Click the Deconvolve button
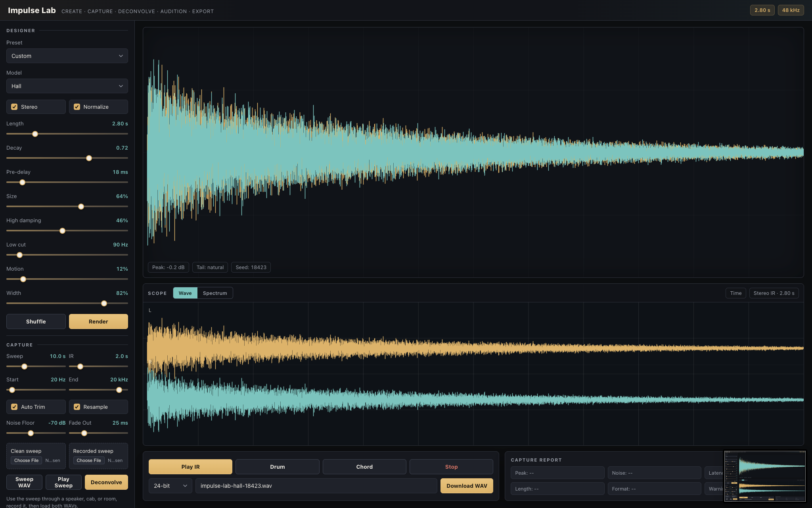812x508 pixels. click(x=106, y=482)
